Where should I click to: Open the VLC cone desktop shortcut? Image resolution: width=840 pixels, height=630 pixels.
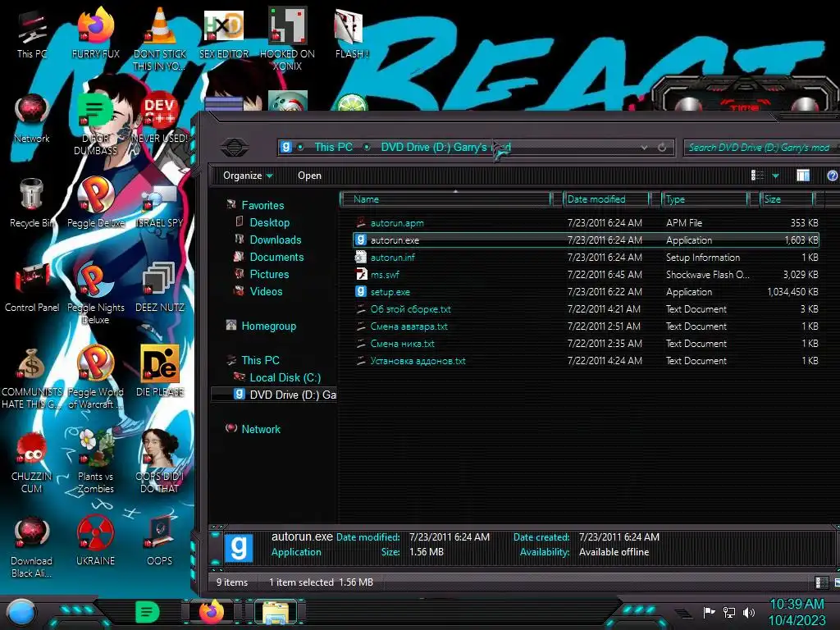pyautogui.click(x=160, y=39)
